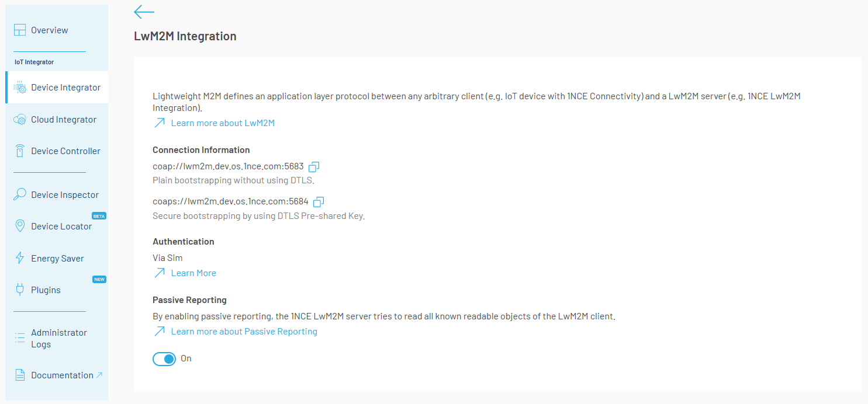This screenshot has width=868, height=404.
Task: Navigate back using the arrow button
Action: (144, 12)
